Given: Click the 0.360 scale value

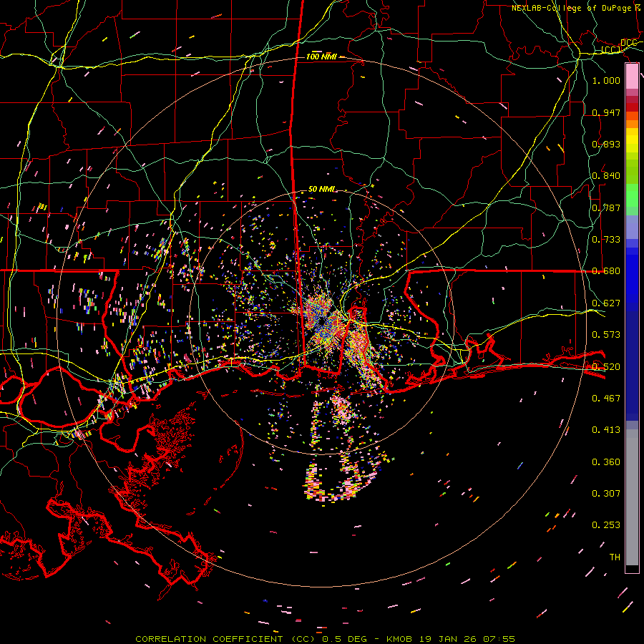Looking at the screenshot, I should (x=606, y=462).
